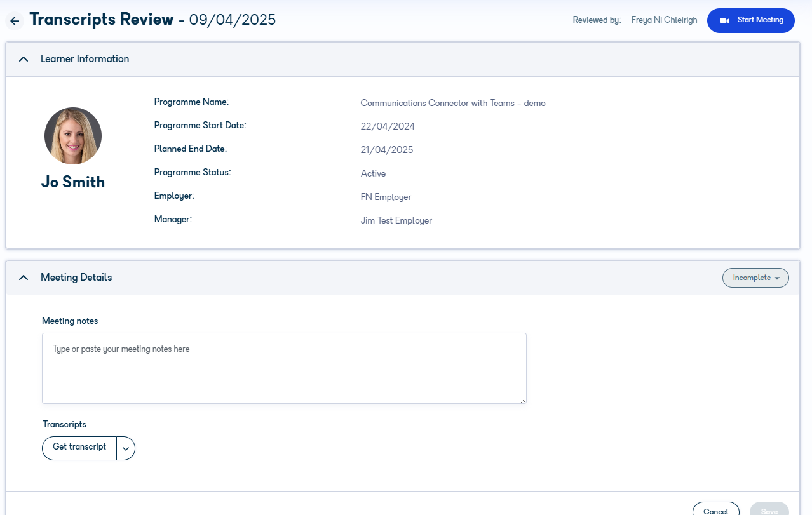
Task: Collapse the Meeting Details section
Action: coord(24,278)
